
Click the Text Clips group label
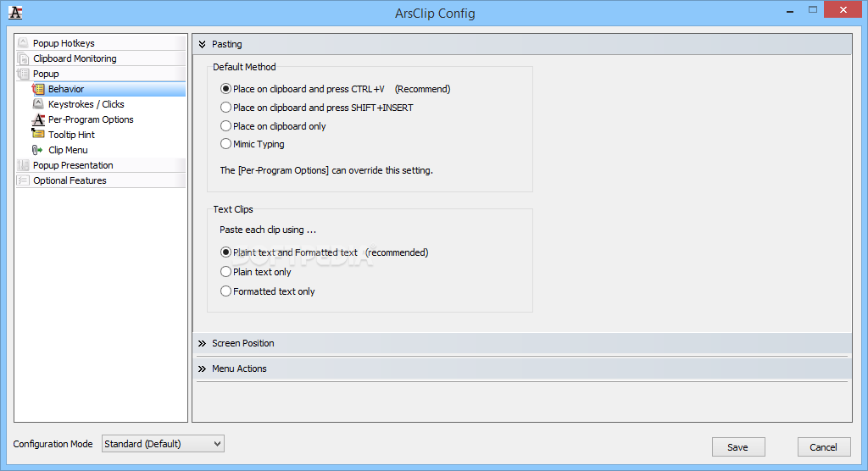pyautogui.click(x=233, y=209)
